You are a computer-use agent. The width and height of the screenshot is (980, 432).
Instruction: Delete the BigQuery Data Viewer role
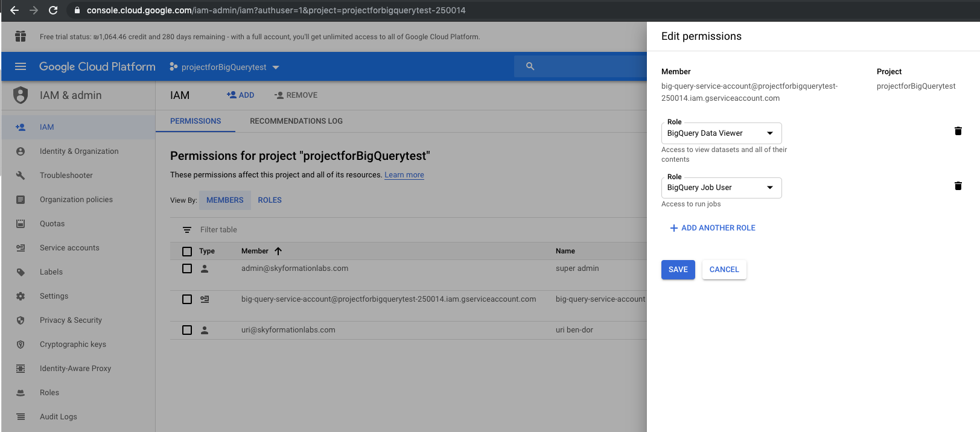click(958, 132)
